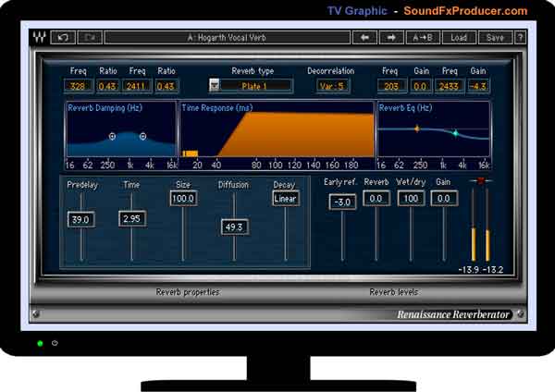Click the Reverb levels section label
Screen dimensions: 555x392
(x=394, y=292)
